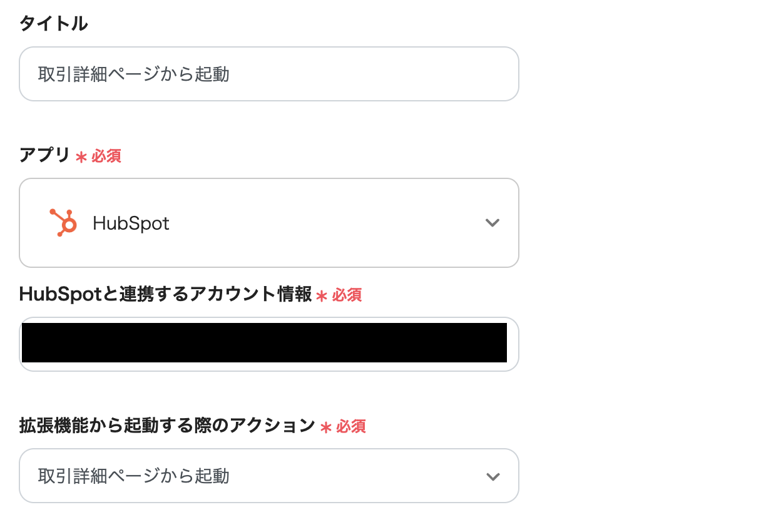Click the アプリ field label
This screenshot has width=766, height=532.
tap(44, 155)
